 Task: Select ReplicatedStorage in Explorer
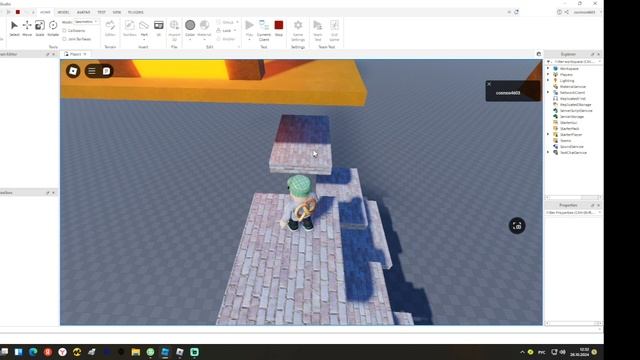click(x=575, y=104)
